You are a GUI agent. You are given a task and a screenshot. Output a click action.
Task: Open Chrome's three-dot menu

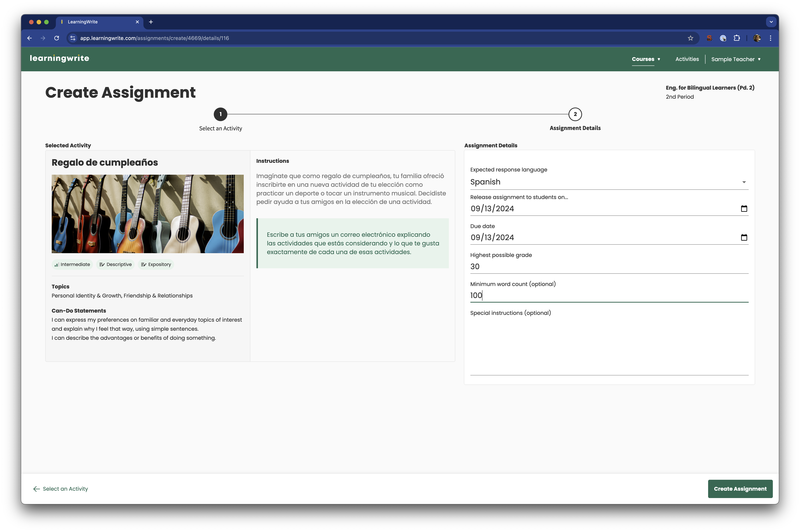[770, 38]
